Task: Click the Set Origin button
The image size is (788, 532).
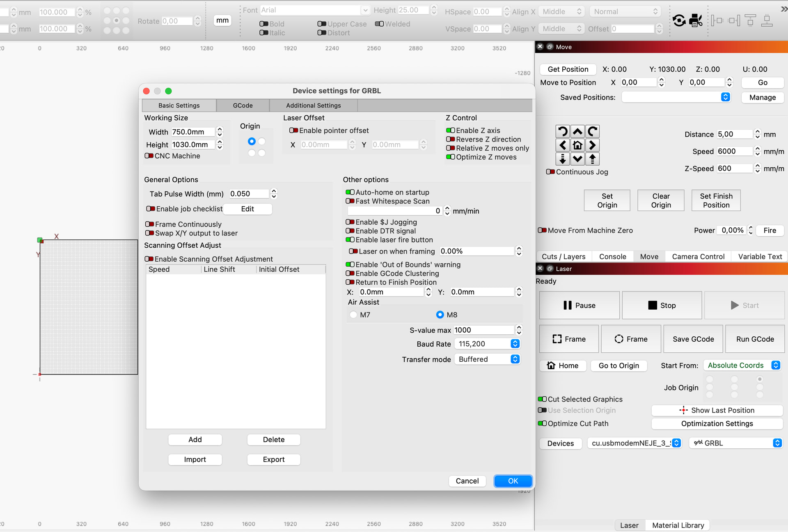Action: pos(607,201)
